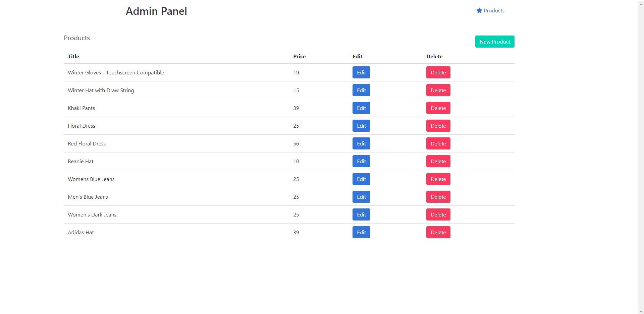The width and height of the screenshot is (644, 314).
Task: Click the Title column header
Action: click(x=73, y=56)
